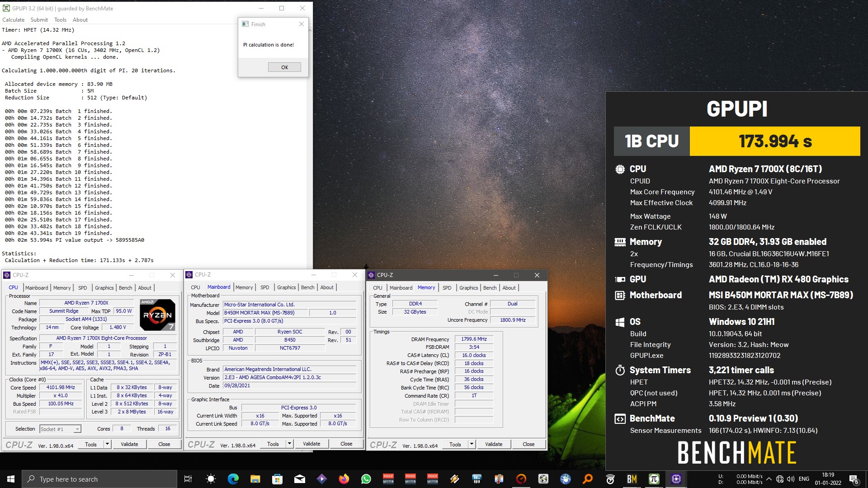Viewport: 868px width, 488px height.
Task: Click the CPU chip icon in the BenchMate panel
Action: 620,169
